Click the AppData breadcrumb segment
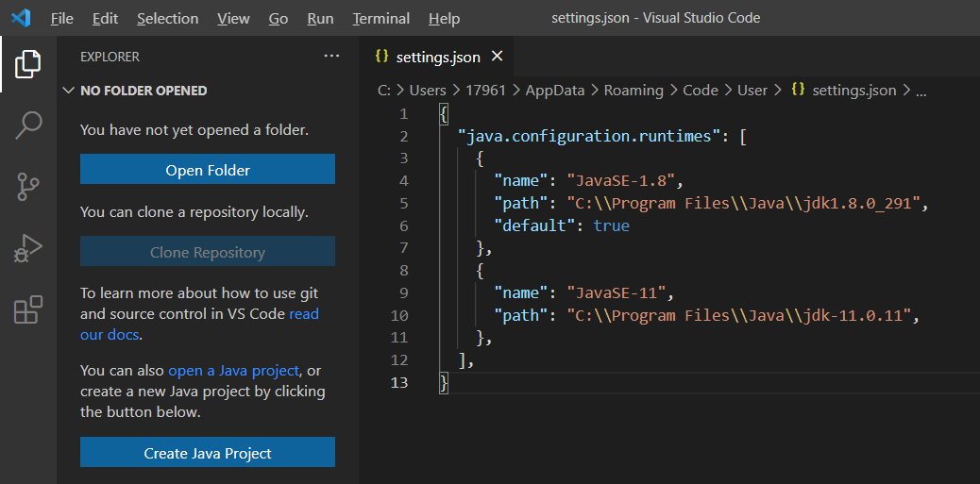Image resolution: width=980 pixels, height=484 pixels. tap(555, 91)
